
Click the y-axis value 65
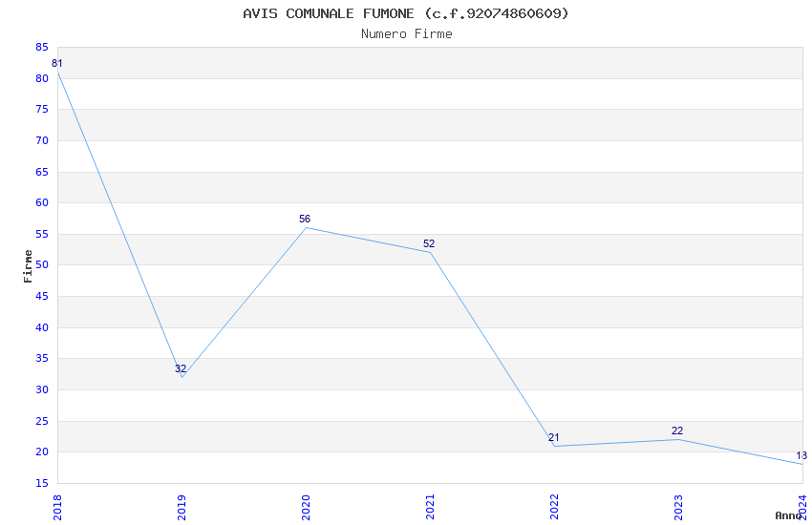42,172
